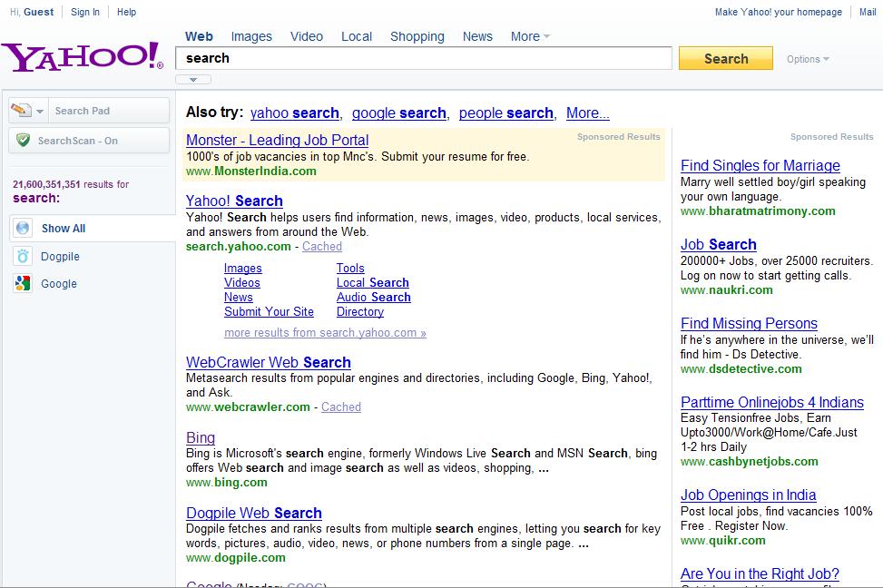Click the yellow Search button
The image size is (883, 588).
(x=726, y=59)
